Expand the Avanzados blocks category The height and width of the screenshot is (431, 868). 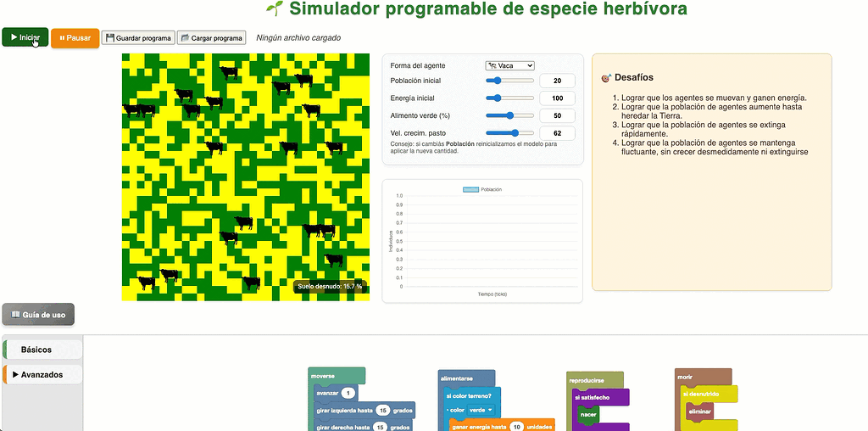[42, 374]
